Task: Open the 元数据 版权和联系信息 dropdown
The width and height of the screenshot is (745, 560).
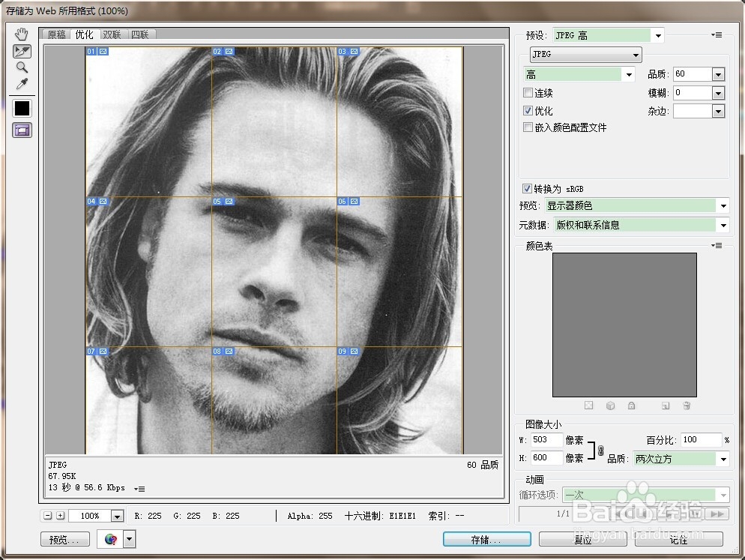Action: 641,226
